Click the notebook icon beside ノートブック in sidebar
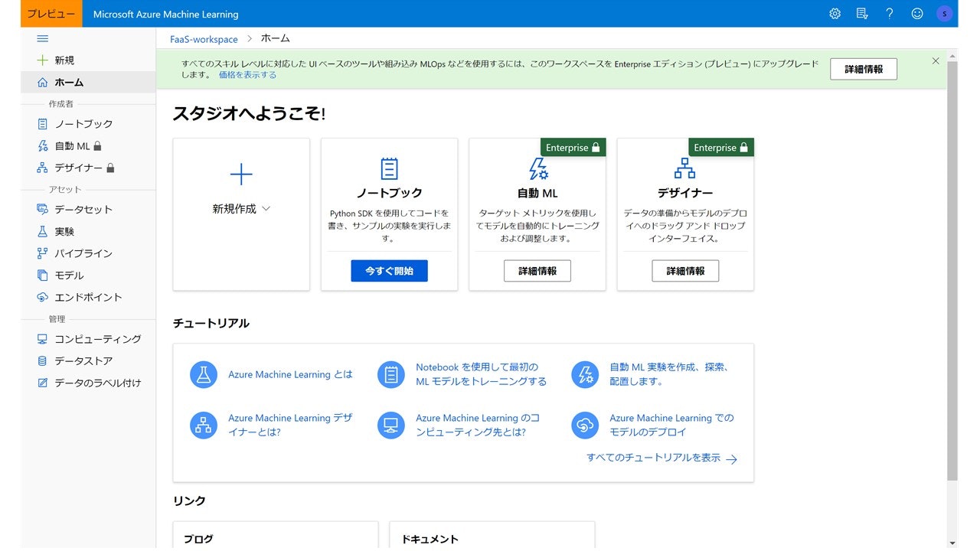This screenshot has width=980, height=551. pyautogui.click(x=43, y=123)
